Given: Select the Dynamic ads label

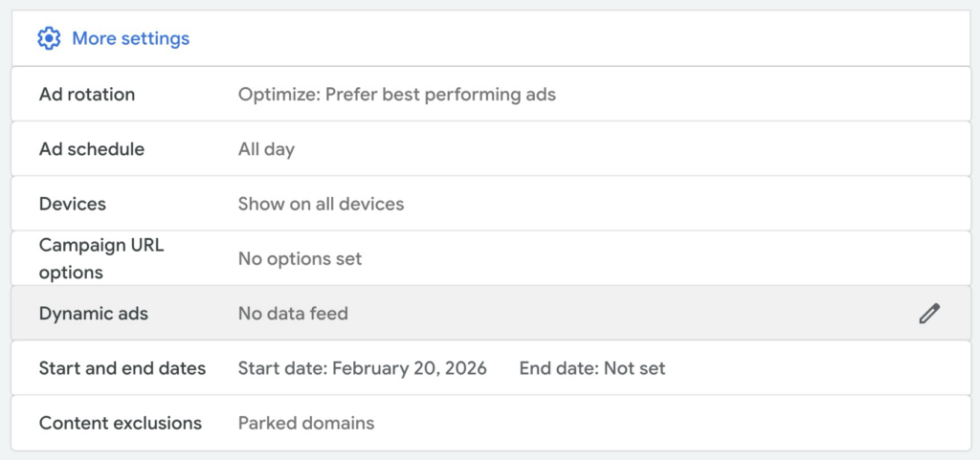Looking at the screenshot, I should pyautogui.click(x=94, y=314).
